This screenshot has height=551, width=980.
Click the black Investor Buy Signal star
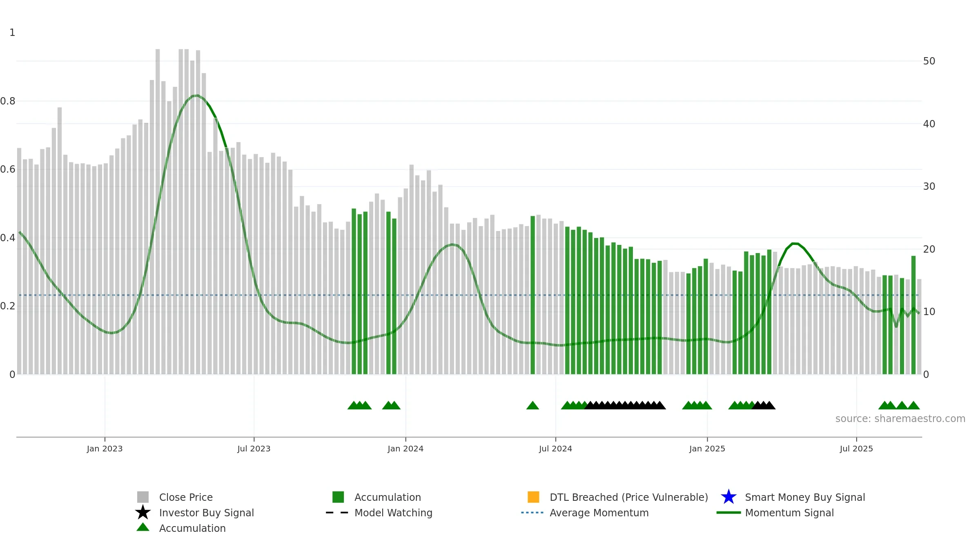pos(143,512)
